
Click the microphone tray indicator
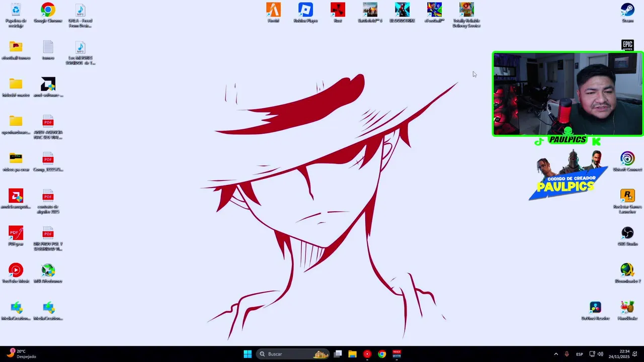(567, 354)
